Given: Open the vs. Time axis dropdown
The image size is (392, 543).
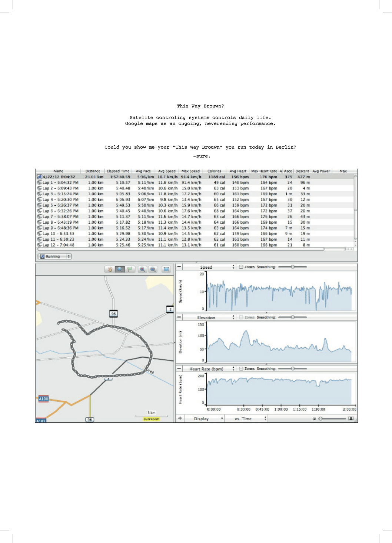Looking at the screenshot, I should [x=246, y=418].
